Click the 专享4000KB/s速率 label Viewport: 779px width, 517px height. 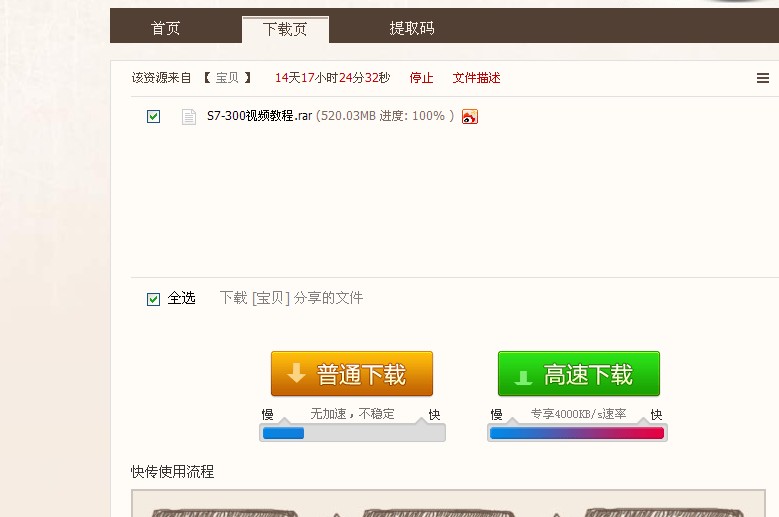pyautogui.click(x=578, y=413)
